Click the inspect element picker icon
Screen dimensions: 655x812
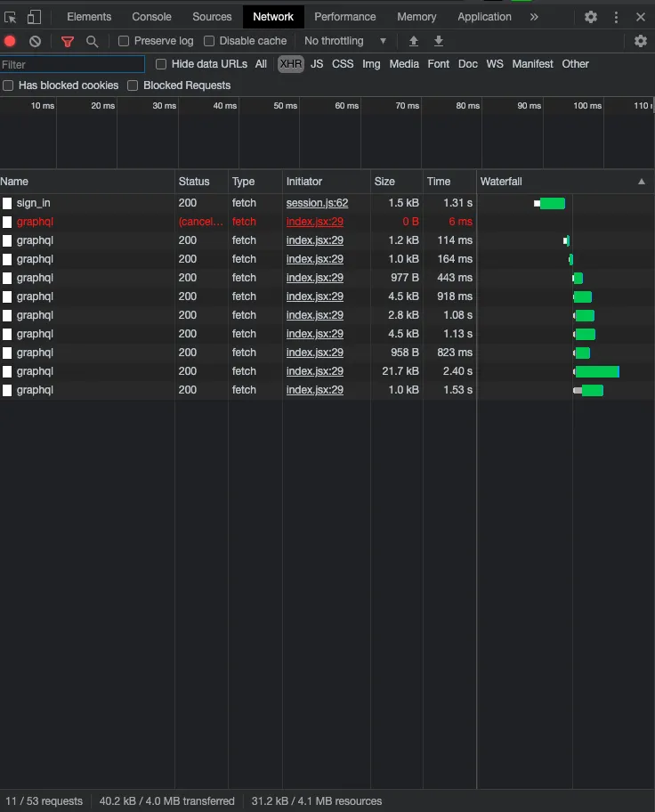(x=11, y=17)
